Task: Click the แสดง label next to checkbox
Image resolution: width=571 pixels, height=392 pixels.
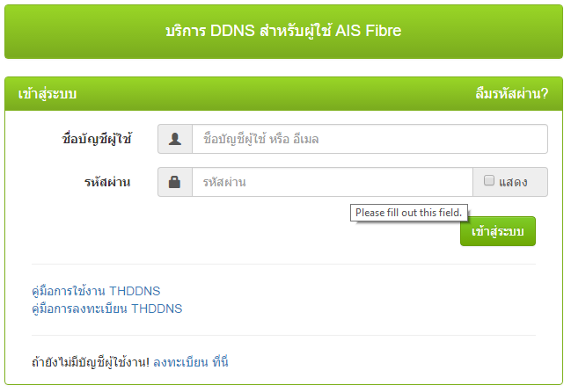Action: (x=513, y=182)
